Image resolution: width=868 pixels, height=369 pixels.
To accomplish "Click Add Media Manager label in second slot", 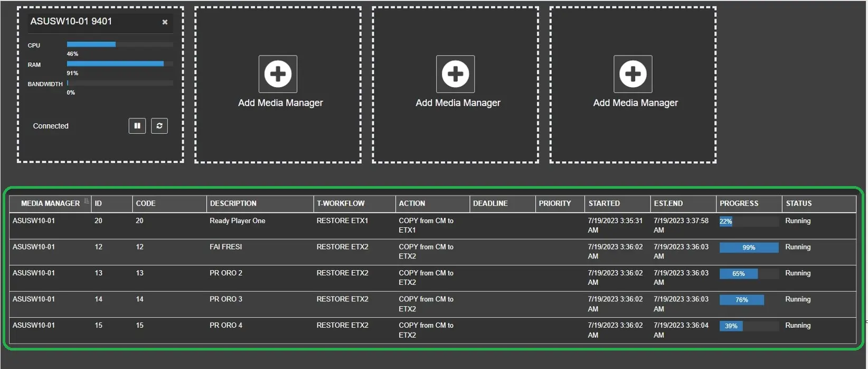I will click(280, 103).
